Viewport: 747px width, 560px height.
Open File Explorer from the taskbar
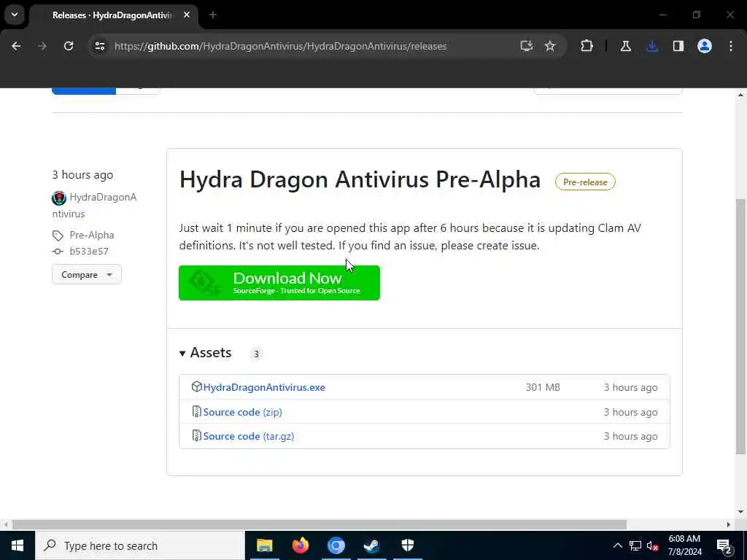(264, 545)
